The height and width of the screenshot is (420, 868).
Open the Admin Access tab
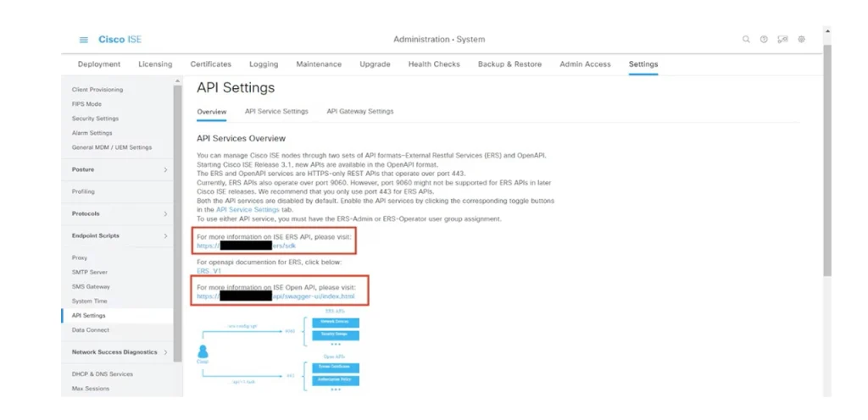point(585,64)
